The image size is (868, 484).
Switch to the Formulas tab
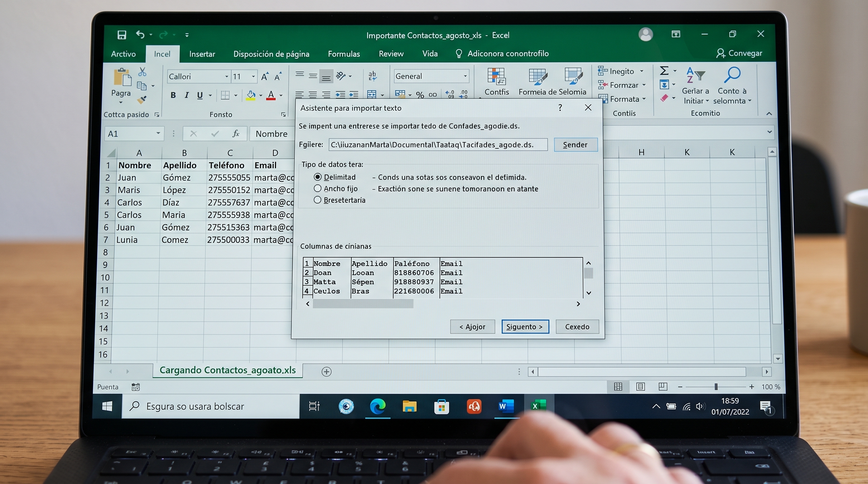(x=344, y=54)
